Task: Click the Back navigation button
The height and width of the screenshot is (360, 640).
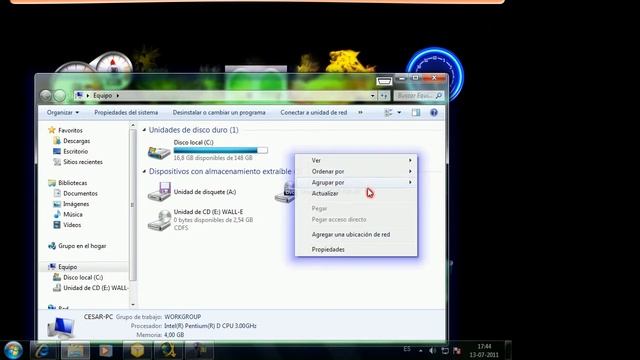Action: [46, 96]
